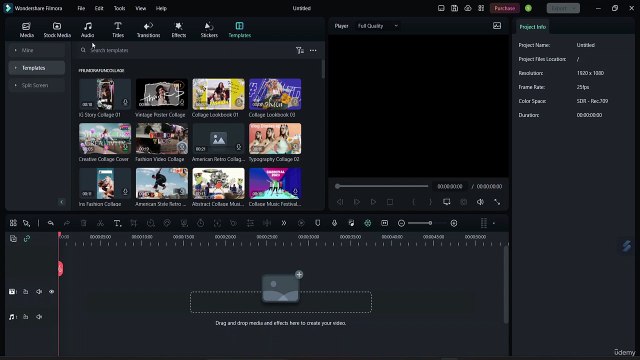Open the File menu
Viewport: 640px width, 360px height.
tap(81, 8)
